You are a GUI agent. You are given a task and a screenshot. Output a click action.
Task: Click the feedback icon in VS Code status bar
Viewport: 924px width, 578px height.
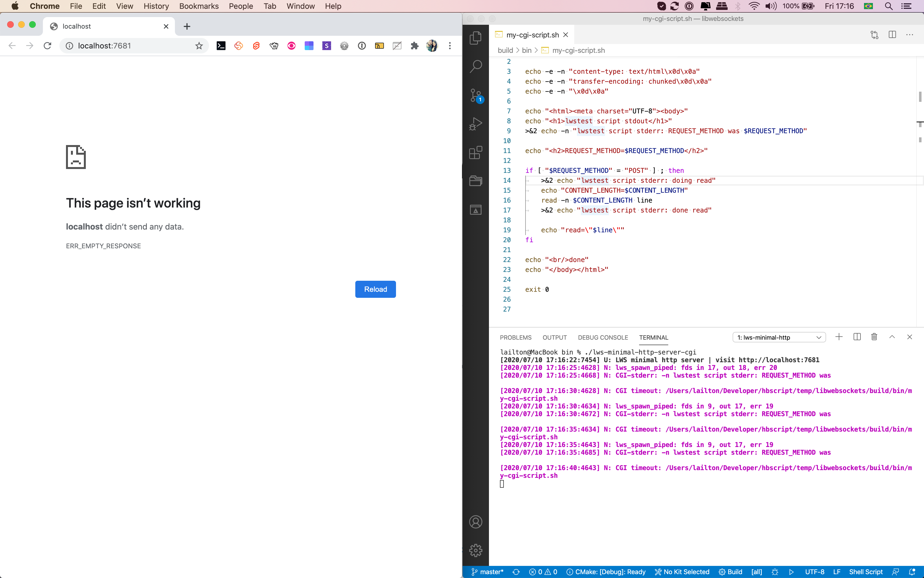(x=895, y=572)
